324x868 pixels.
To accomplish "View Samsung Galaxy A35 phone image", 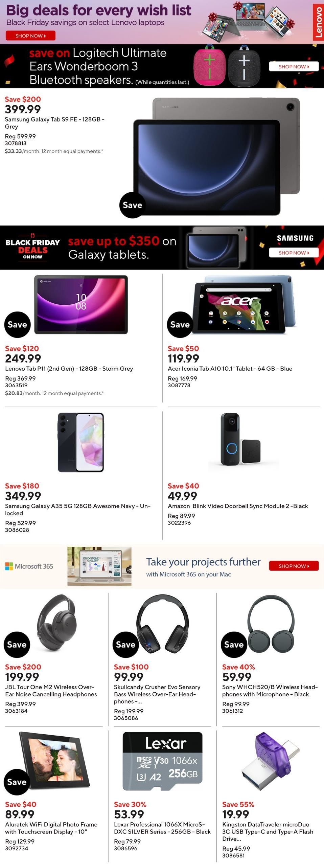I will point(81,442).
